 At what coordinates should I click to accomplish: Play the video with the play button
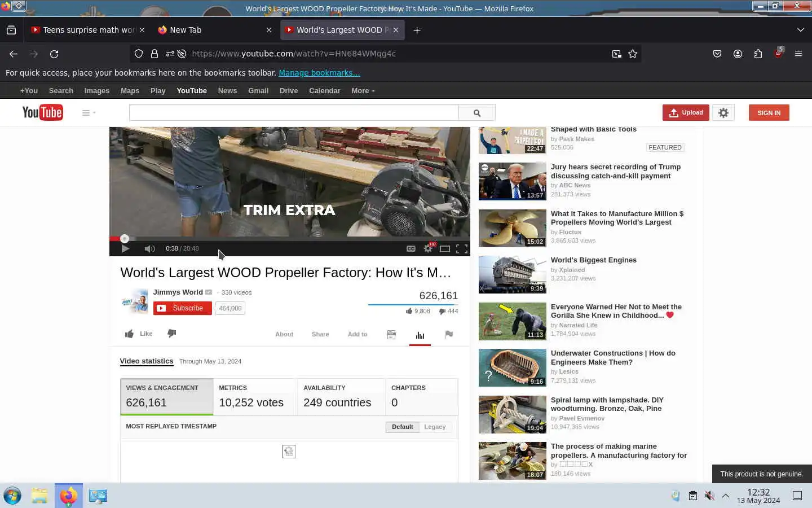click(x=125, y=248)
